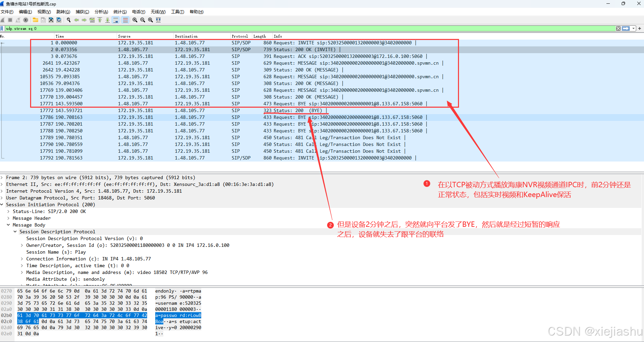Viewport: 644px width, 342px height.
Task: Toggle auto-scroll during live capture
Action: (x=116, y=20)
